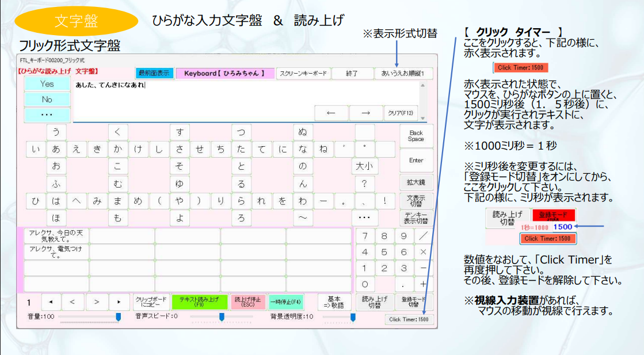Viewport: 644px width, 355px height.
Task: Tap the ! exclamation key
Action: pos(385,201)
